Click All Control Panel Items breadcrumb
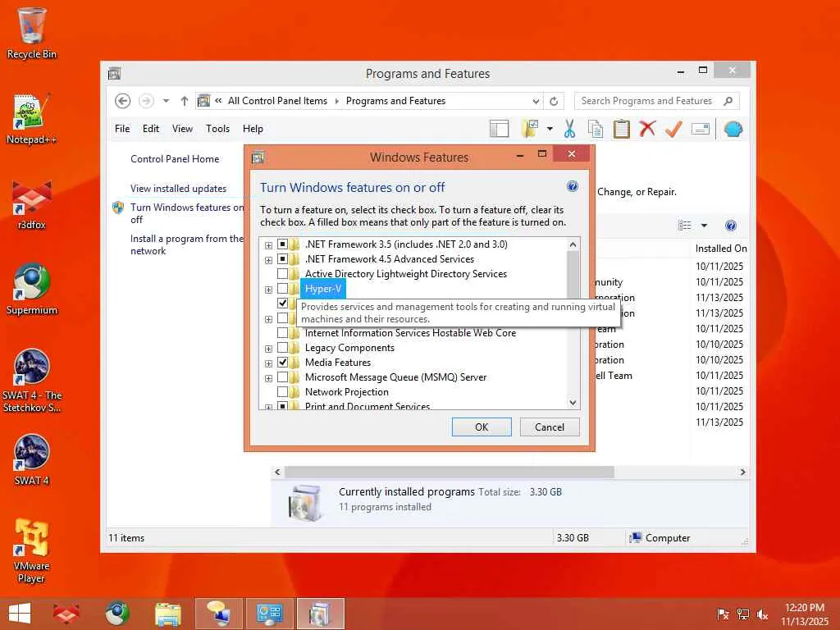The image size is (840, 630). coord(277,101)
